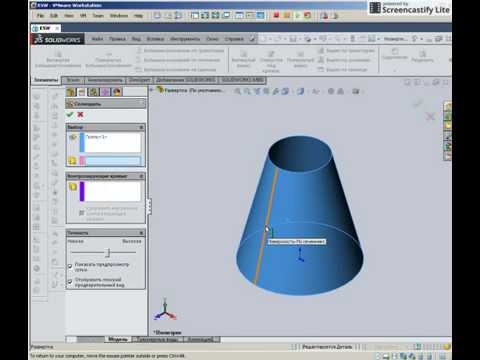Click the VMware Help menu
This screenshot has width=480, height=360.
click(x=138, y=15)
